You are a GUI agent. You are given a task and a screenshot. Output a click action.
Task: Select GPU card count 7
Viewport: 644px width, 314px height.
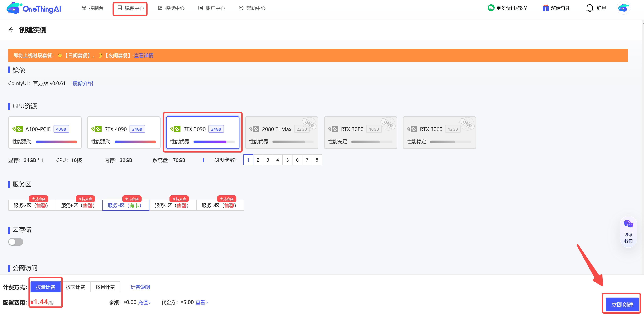[307, 160]
